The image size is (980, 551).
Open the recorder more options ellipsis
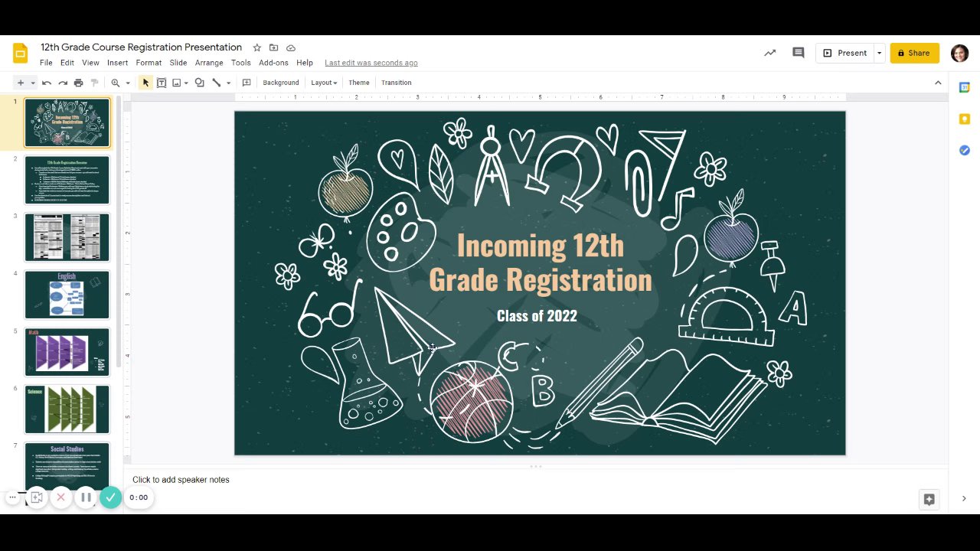coord(12,497)
